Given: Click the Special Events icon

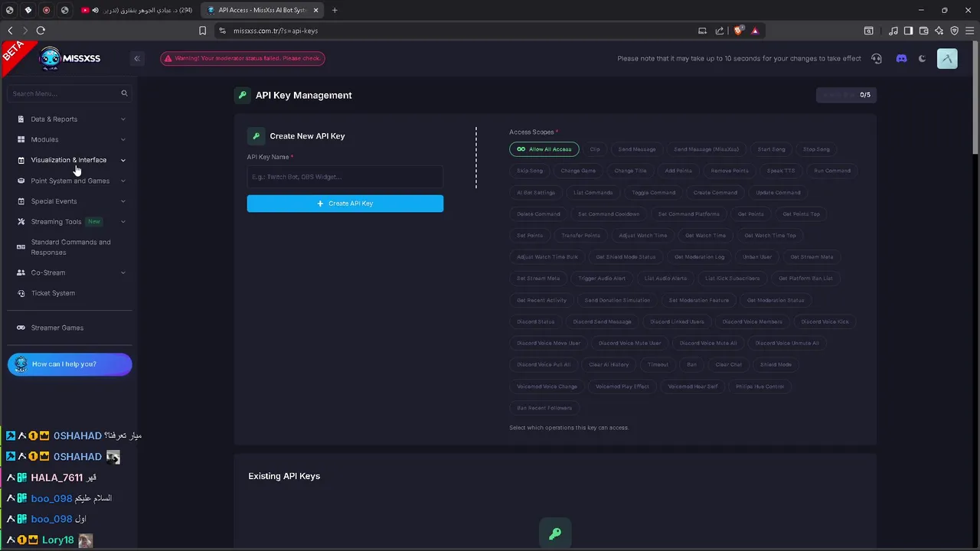Looking at the screenshot, I should pos(21,201).
